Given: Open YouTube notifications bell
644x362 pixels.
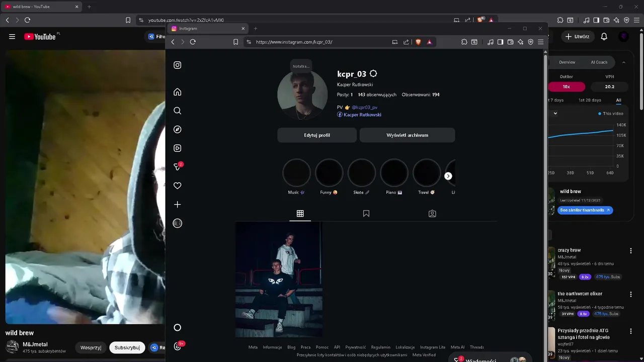Looking at the screenshot, I should point(604,36).
